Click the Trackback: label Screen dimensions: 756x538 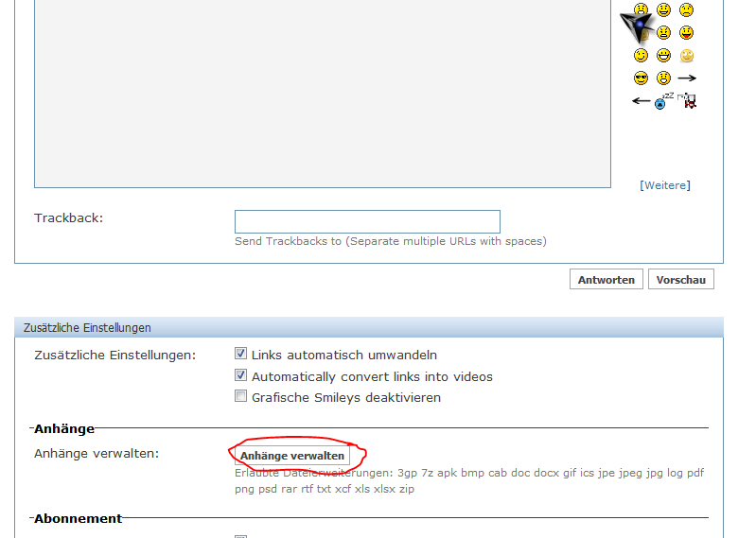click(68, 218)
